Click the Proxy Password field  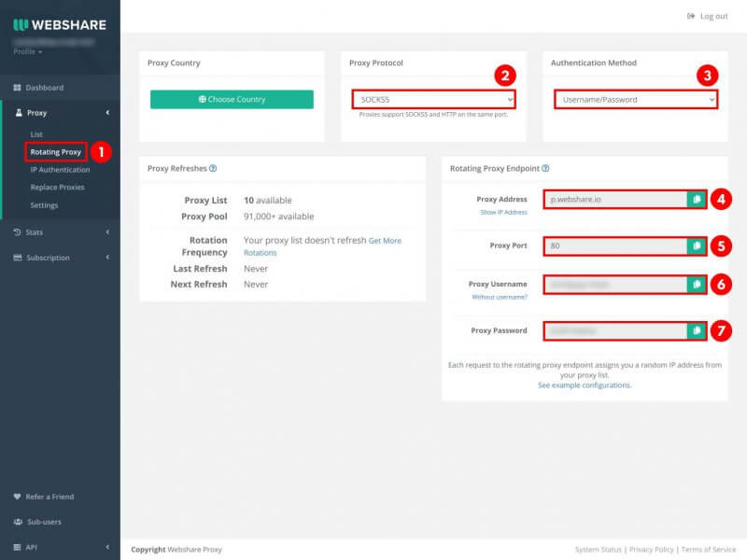pos(615,330)
